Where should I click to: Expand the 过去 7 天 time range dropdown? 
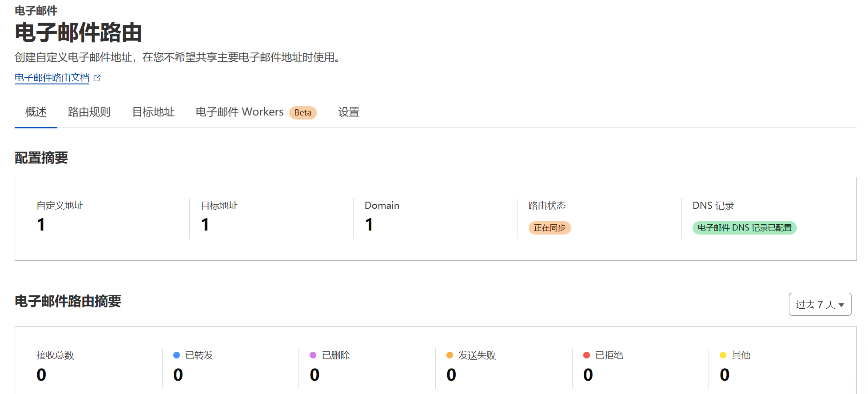click(x=820, y=304)
